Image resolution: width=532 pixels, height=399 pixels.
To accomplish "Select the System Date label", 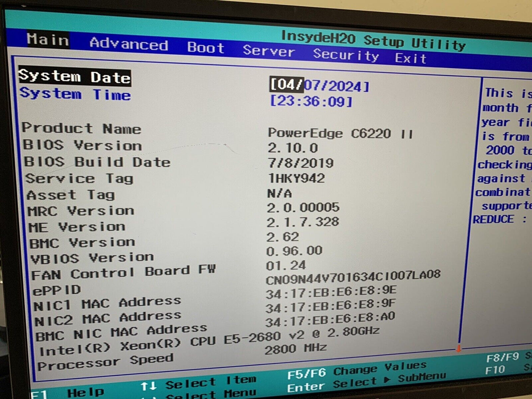I will click(x=75, y=77).
